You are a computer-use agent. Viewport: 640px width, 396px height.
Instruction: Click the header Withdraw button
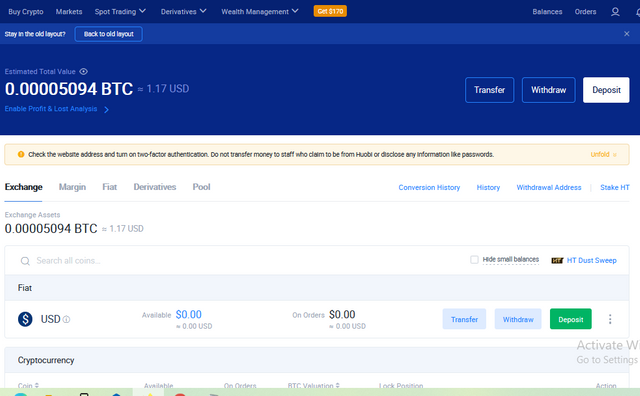coord(549,90)
